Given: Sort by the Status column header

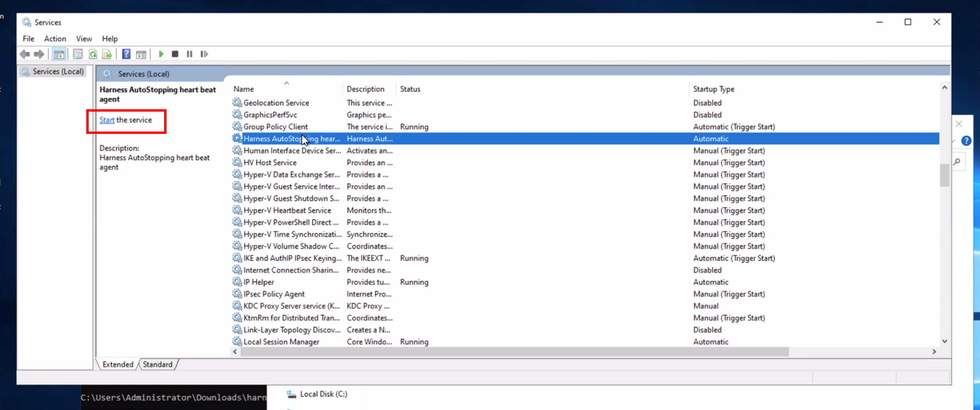Looking at the screenshot, I should click(x=410, y=89).
